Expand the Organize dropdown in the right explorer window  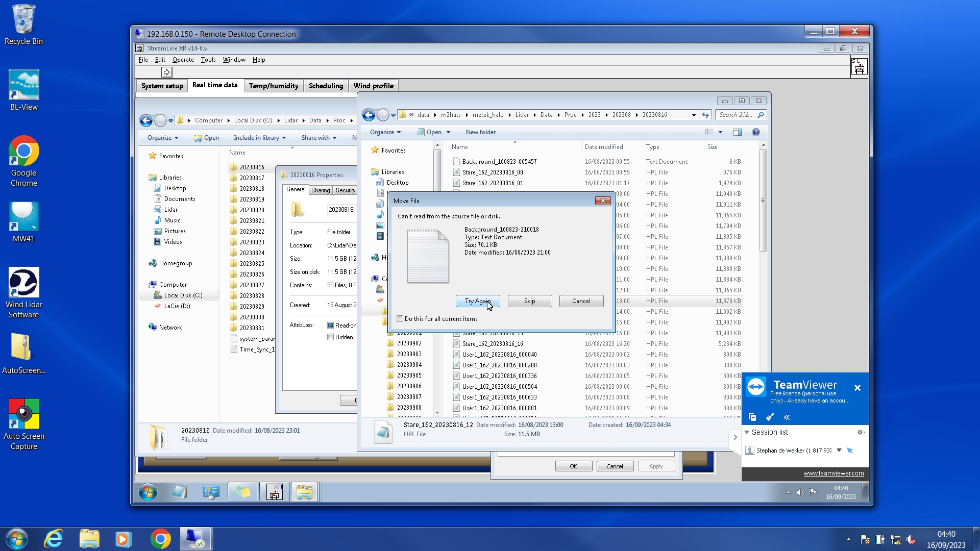click(385, 132)
